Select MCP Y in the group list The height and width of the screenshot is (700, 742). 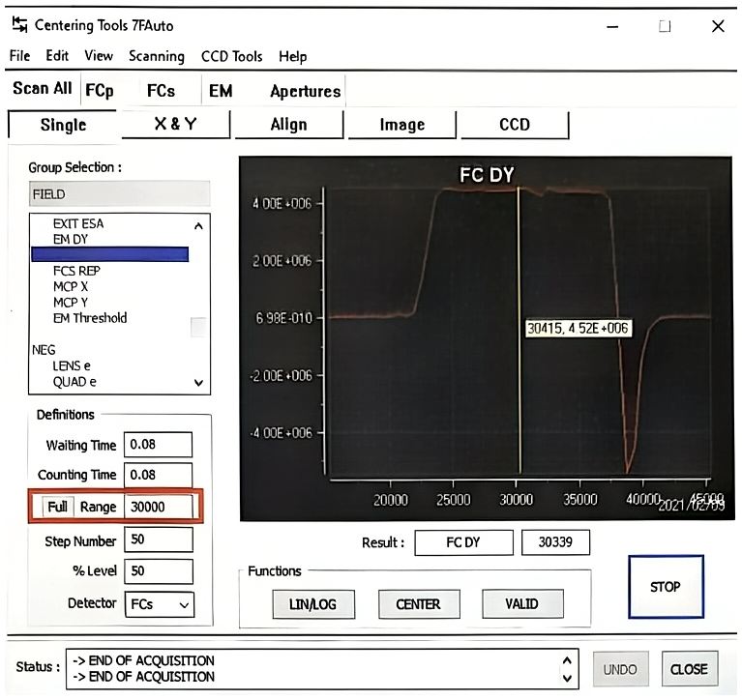click(x=71, y=303)
